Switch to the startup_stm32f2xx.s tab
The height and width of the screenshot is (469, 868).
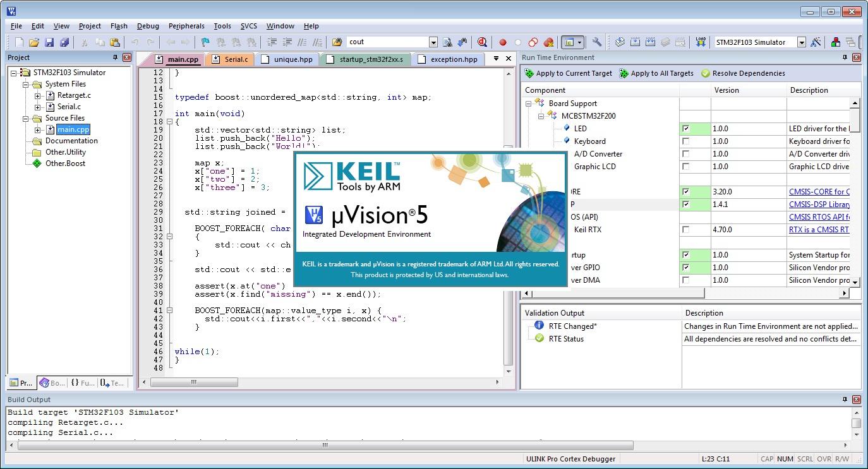(366, 59)
